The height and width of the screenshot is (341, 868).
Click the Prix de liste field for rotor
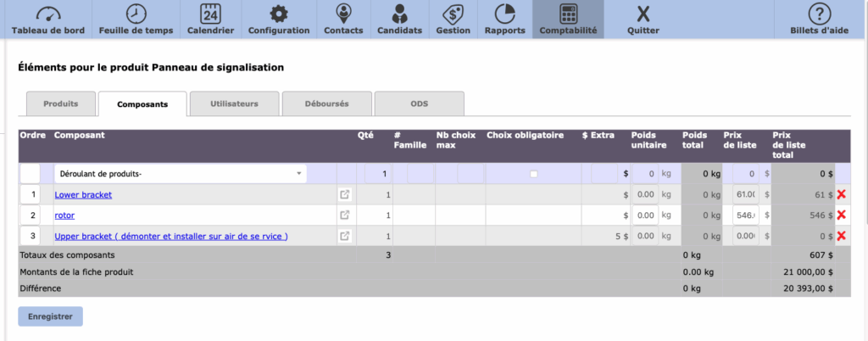click(x=745, y=215)
